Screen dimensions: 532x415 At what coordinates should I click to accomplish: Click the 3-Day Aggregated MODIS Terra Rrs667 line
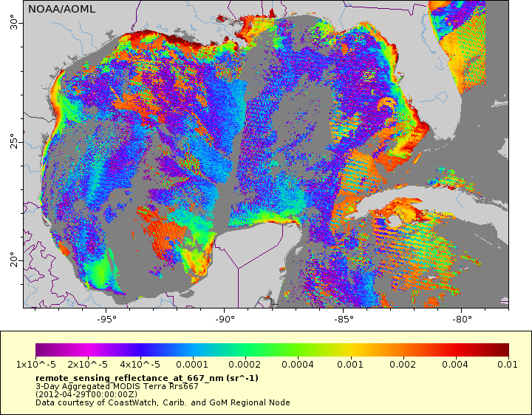(x=117, y=386)
